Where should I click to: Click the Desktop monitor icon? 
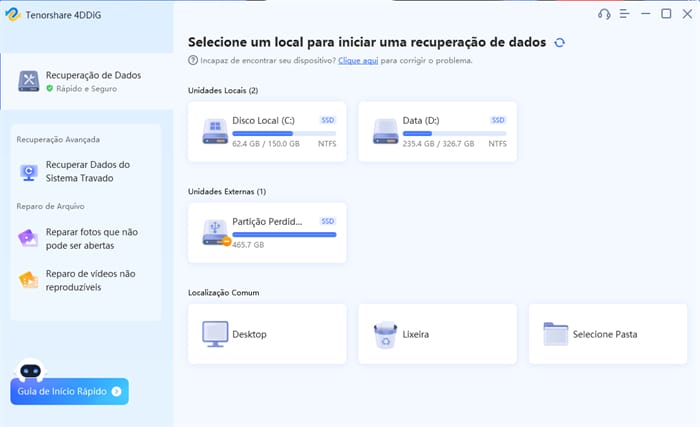[x=214, y=333]
